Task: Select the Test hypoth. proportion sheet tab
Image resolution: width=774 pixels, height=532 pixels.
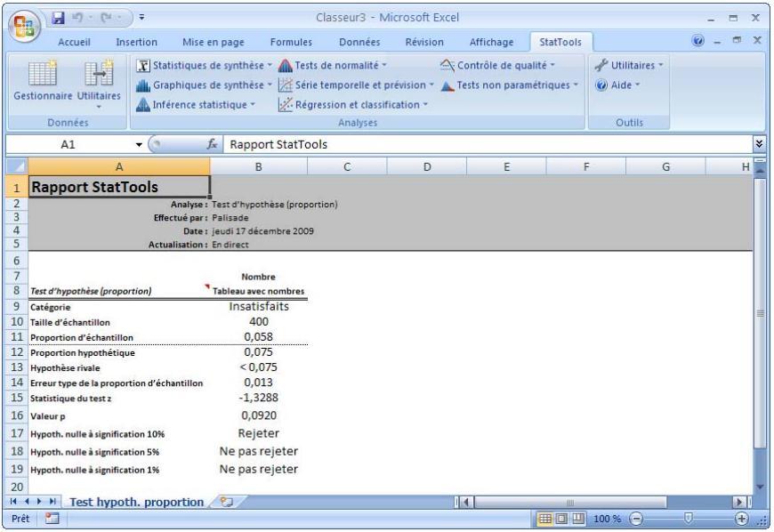Action: pyautogui.click(x=133, y=501)
